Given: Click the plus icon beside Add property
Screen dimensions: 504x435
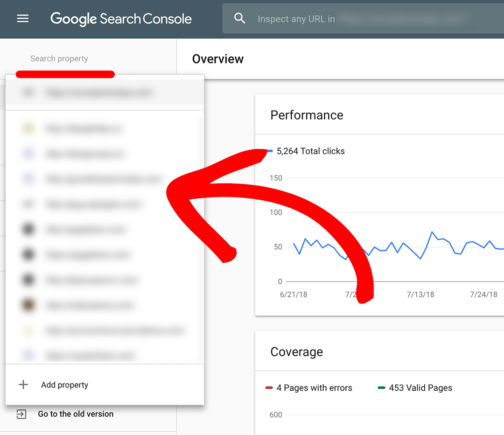Looking at the screenshot, I should 23,385.
